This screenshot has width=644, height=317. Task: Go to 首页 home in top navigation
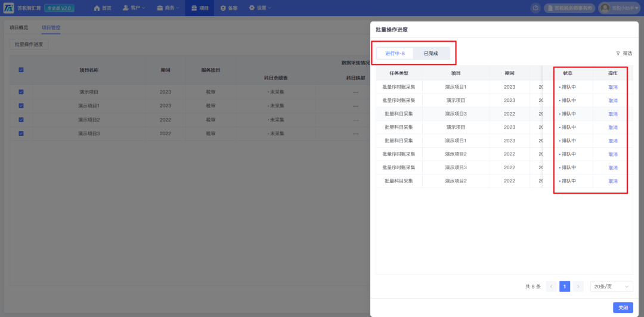[x=103, y=8]
